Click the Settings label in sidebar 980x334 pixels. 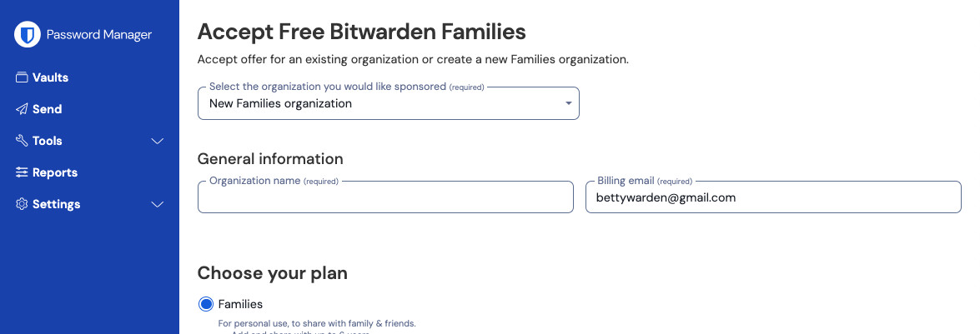(56, 204)
